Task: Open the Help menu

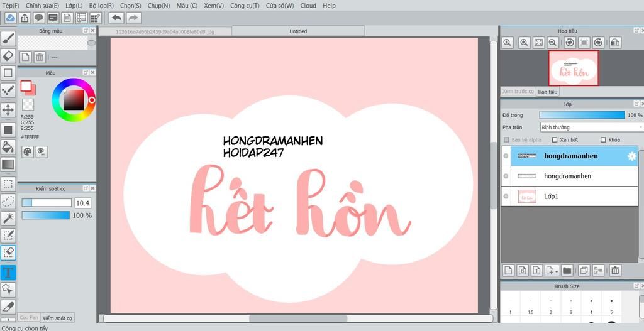Action: coord(329,5)
